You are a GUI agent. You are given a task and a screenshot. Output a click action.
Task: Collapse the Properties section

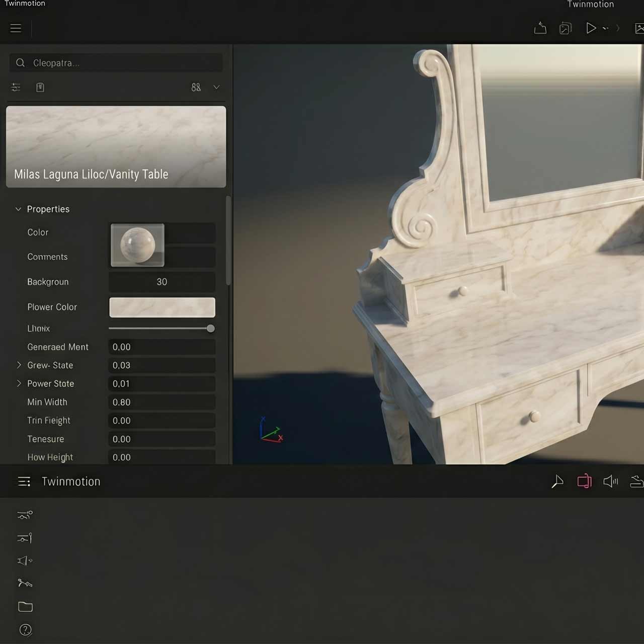[18, 209]
